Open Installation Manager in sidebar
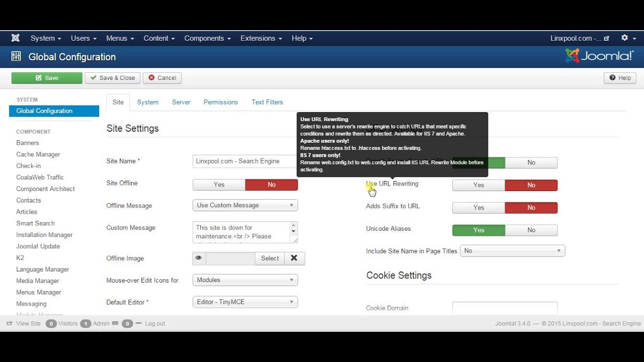This screenshot has width=644, height=362. (x=45, y=235)
